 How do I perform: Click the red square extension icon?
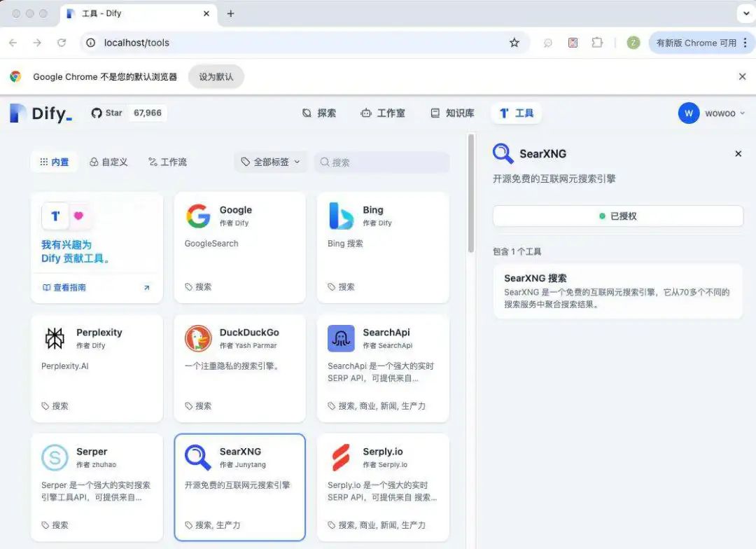pyautogui.click(x=573, y=43)
